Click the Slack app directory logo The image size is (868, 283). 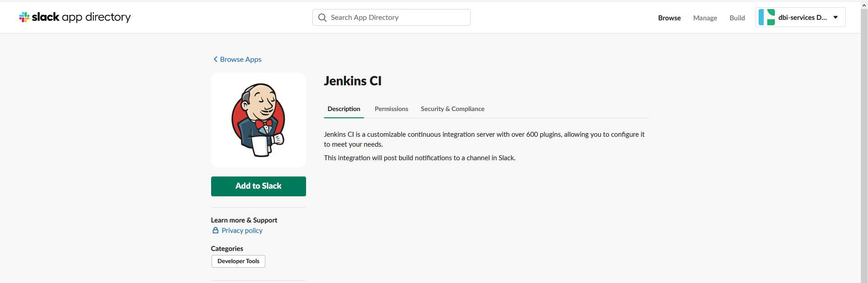tap(75, 17)
